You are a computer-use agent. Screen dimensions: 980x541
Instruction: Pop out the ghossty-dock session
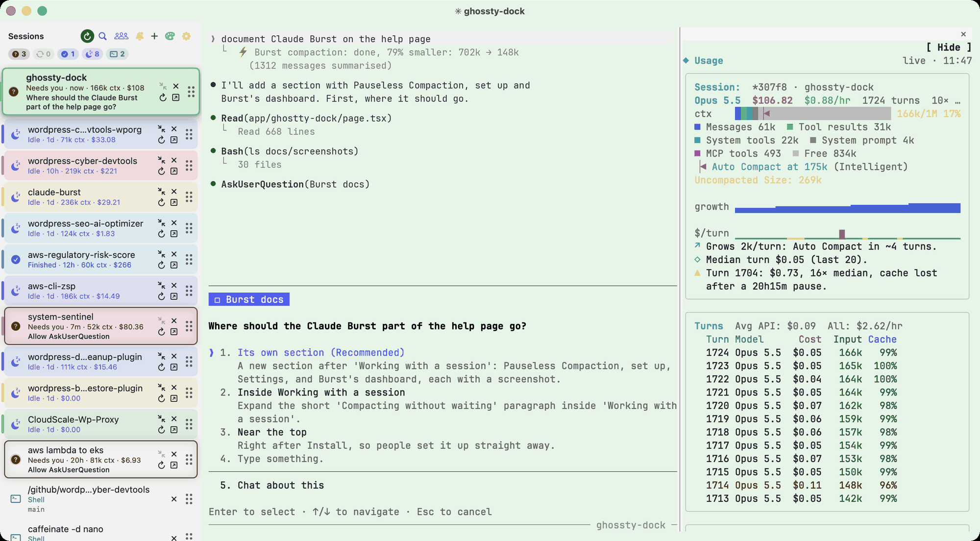point(176,98)
